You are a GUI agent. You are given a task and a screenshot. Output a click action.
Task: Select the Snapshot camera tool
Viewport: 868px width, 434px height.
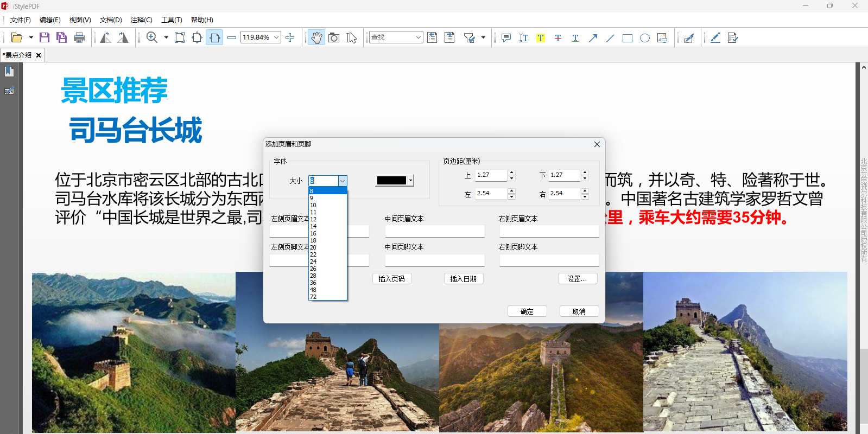[x=334, y=37]
